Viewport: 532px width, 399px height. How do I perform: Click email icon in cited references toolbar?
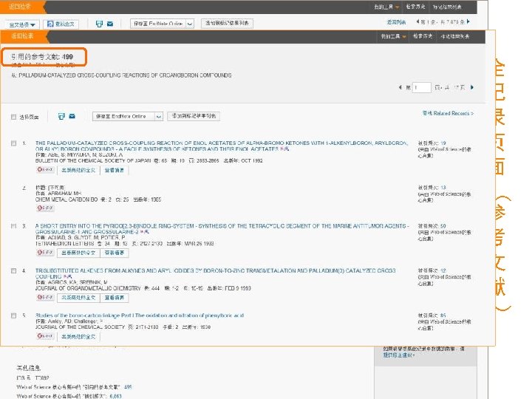coord(72,117)
